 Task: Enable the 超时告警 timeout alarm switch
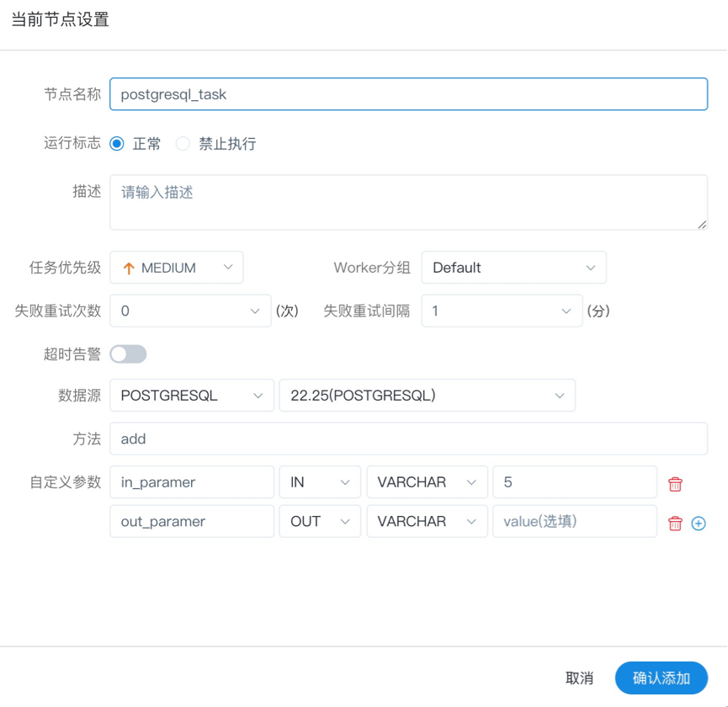click(x=128, y=354)
